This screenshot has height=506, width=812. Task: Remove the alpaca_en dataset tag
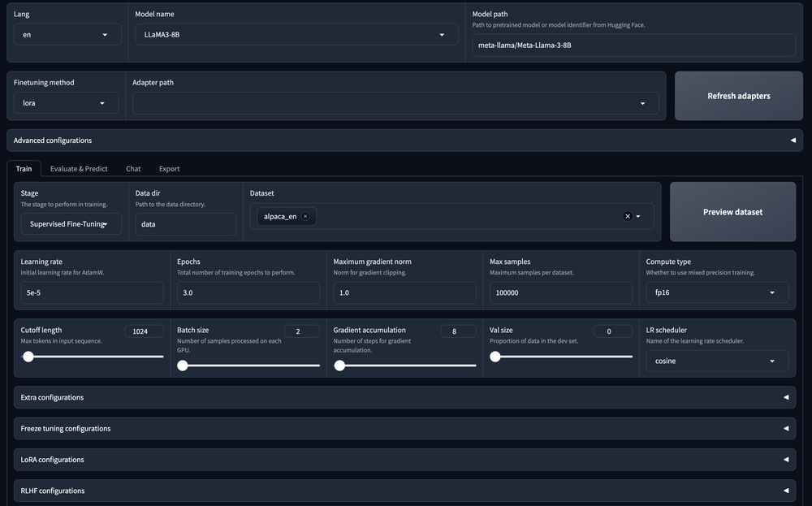pyautogui.click(x=305, y=217)
